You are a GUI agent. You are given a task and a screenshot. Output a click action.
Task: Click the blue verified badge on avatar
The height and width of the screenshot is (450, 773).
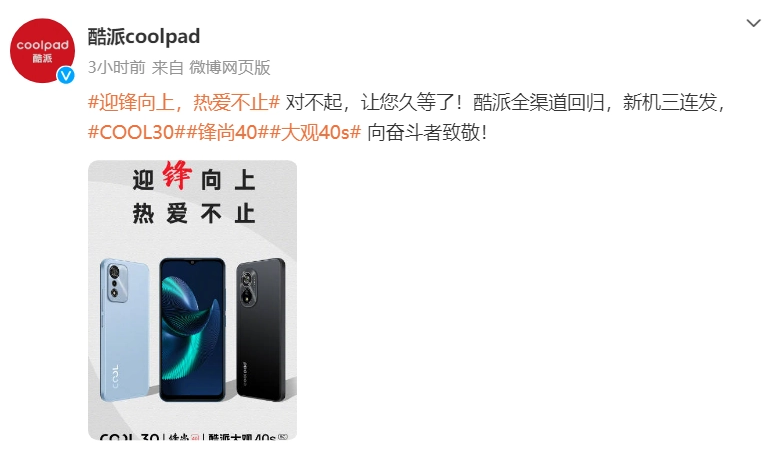[66, 75]
